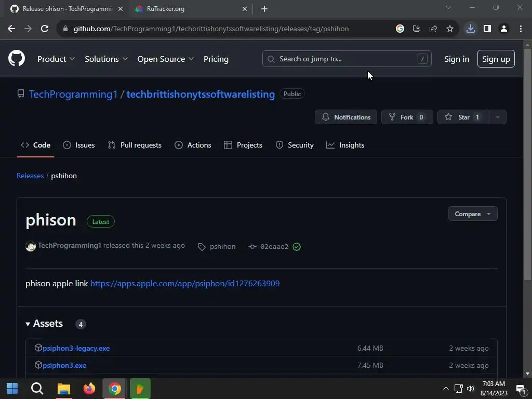Toggle Chrome side panel icon

[x=487, y=29]
